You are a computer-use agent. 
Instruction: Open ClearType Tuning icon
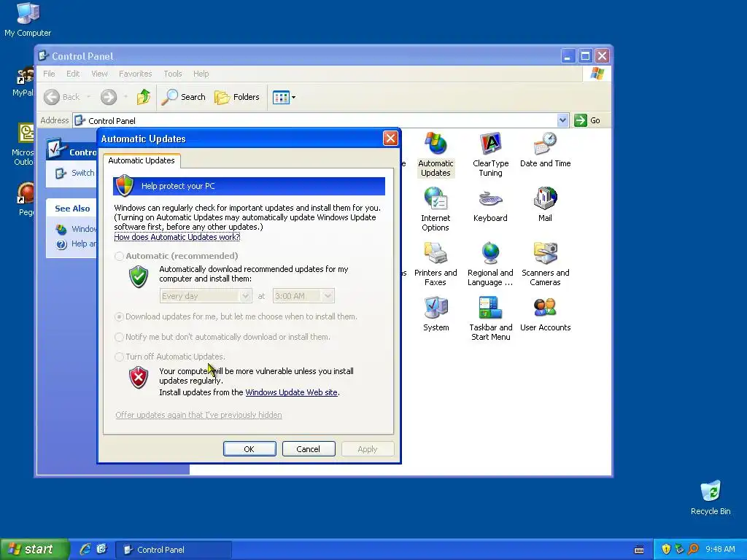click(x=490, y=155)
